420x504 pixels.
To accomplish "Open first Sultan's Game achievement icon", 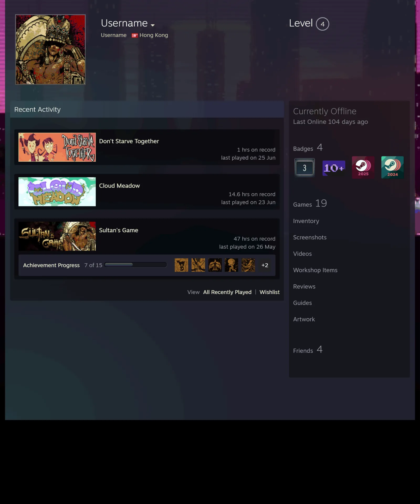I will click(181, 265).
